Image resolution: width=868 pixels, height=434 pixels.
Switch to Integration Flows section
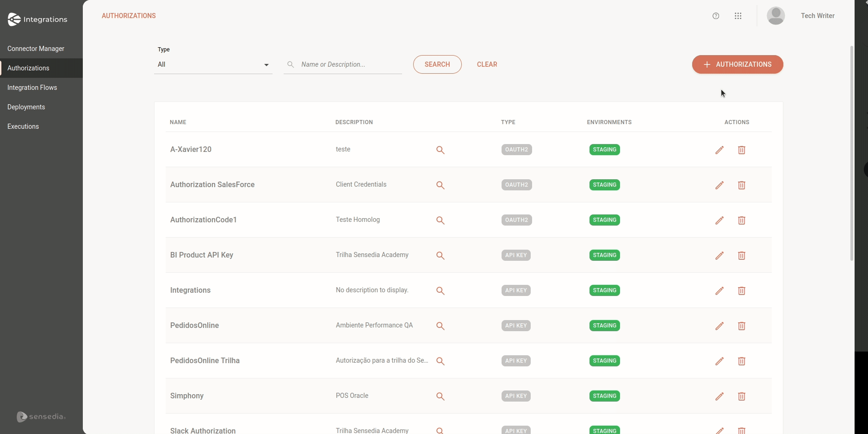[x=32, y=88]
